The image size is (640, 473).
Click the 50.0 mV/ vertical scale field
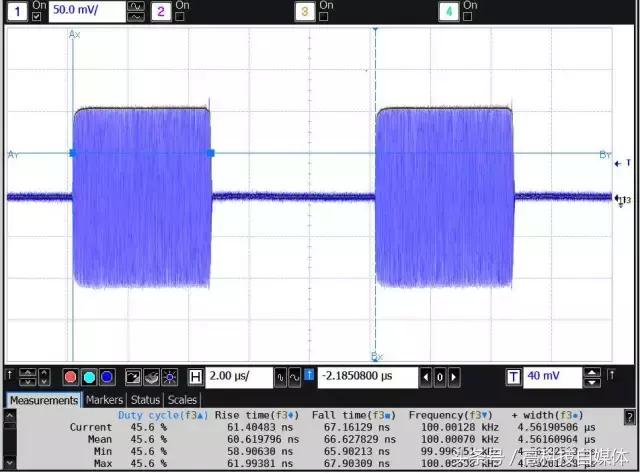tap(86, 12)
